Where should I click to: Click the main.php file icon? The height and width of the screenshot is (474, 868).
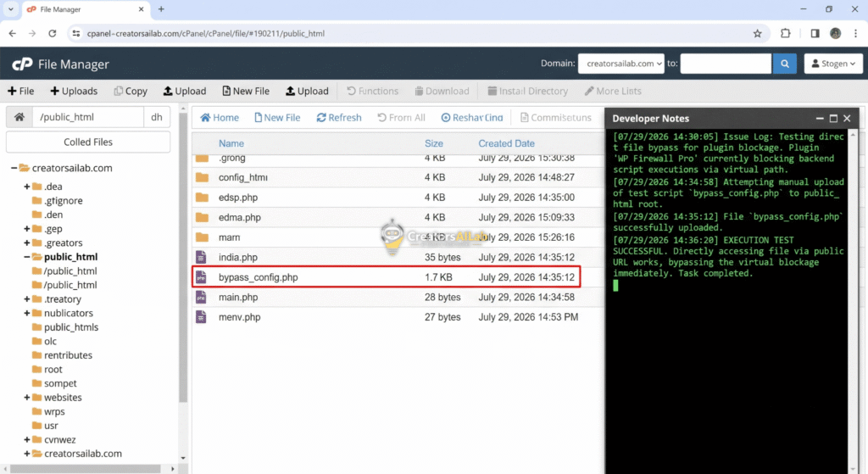[x=201, y=297]
